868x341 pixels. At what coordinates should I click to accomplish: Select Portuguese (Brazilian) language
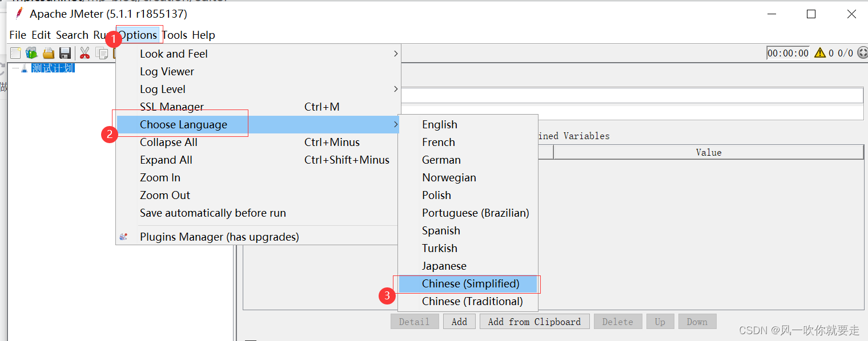tap(468, 213)
